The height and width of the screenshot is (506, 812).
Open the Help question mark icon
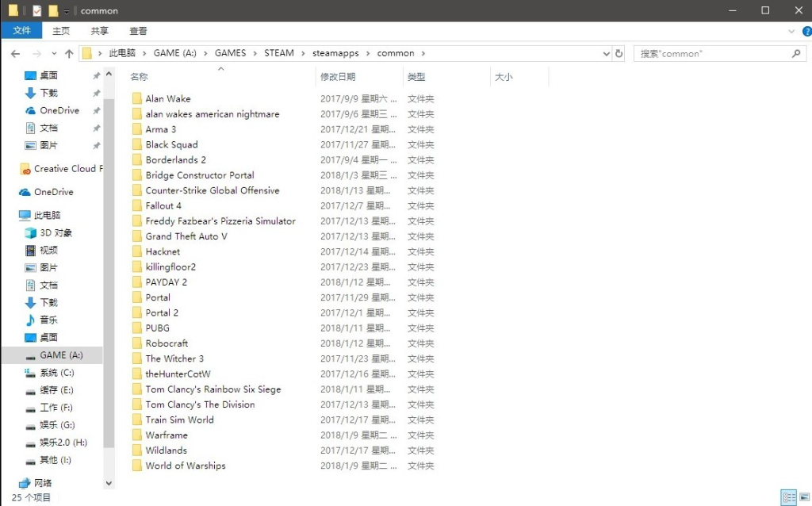point(806,31)
